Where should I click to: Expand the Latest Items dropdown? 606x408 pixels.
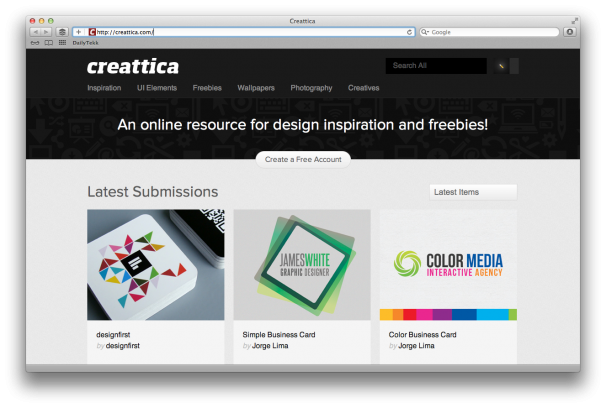(473, 192)
